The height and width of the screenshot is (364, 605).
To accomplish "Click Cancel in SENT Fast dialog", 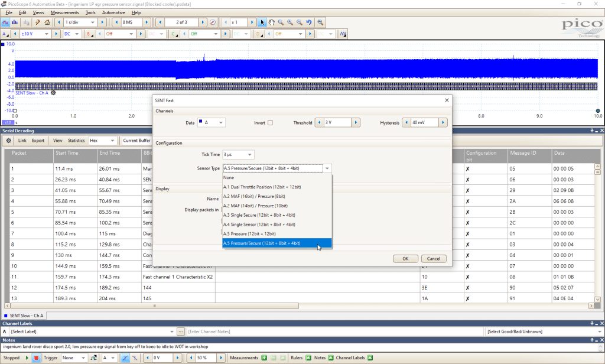I will (x=434, y=259).
